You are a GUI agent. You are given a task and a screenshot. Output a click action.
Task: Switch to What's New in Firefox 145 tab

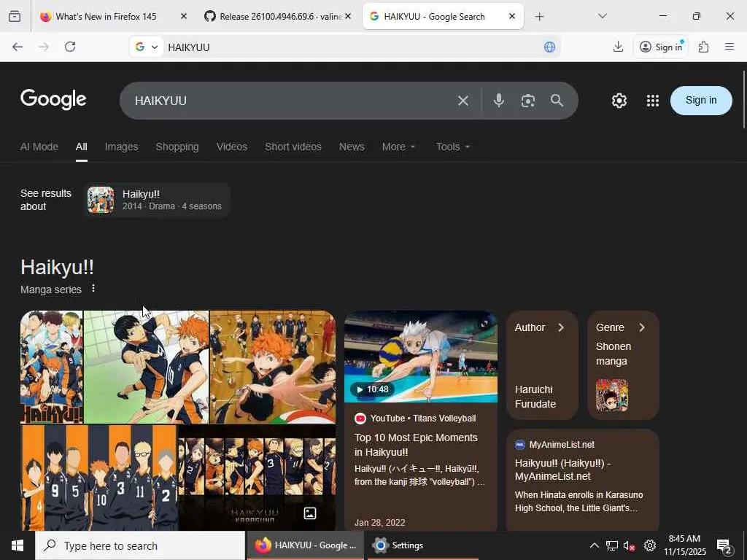point(106,17)
